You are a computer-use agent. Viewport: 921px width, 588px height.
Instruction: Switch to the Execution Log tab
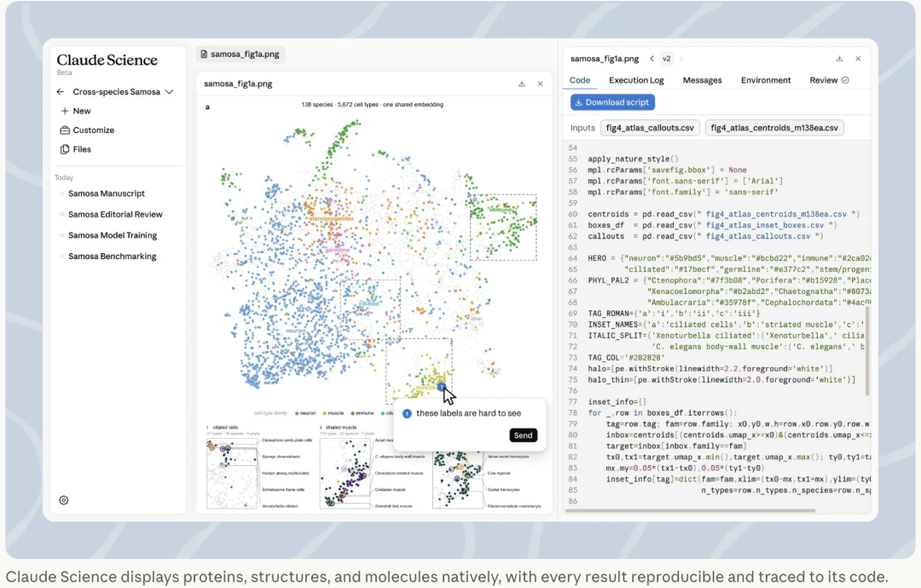636,80
